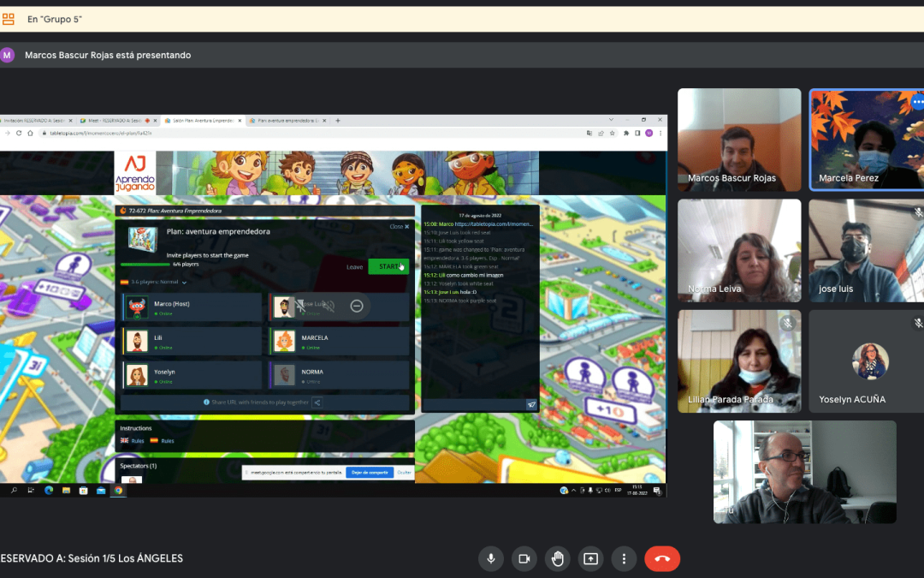Click Leave in the game lobby
This screenshot has width=924, height=578.
click(354, 267)
